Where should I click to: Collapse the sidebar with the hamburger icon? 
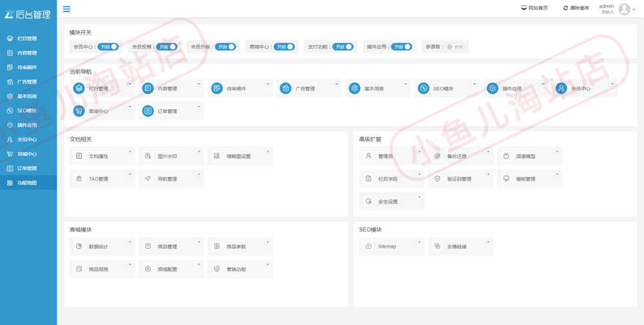tap(66, 8)
